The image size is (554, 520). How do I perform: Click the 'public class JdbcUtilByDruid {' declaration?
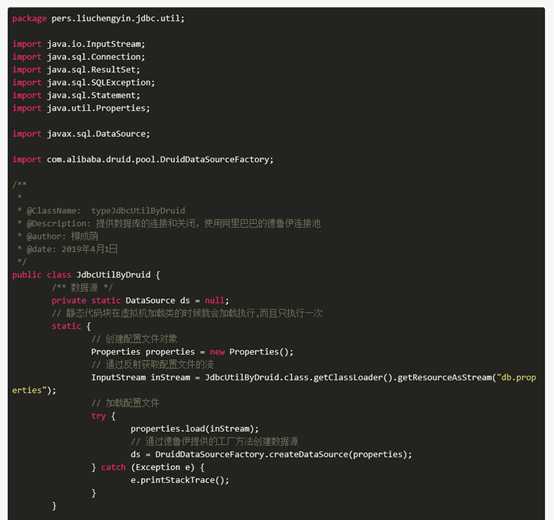click(x=86, y=275)
